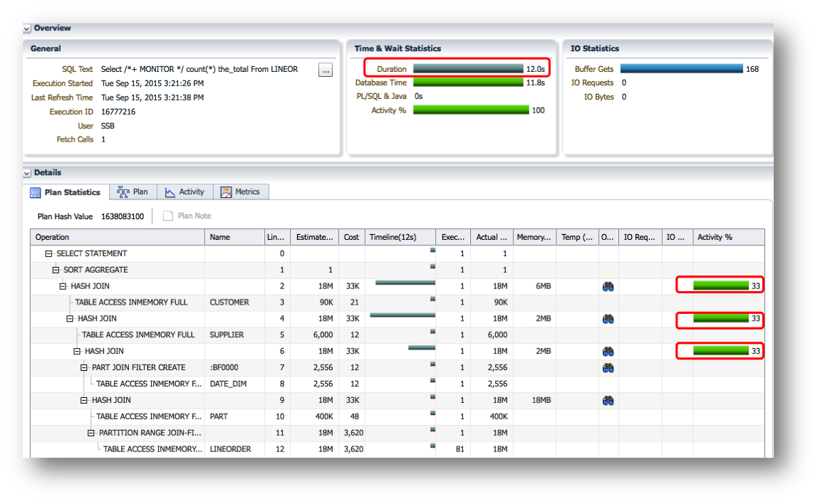
Task: Switch to the Activity tab
Action: [x=185, y=191]
